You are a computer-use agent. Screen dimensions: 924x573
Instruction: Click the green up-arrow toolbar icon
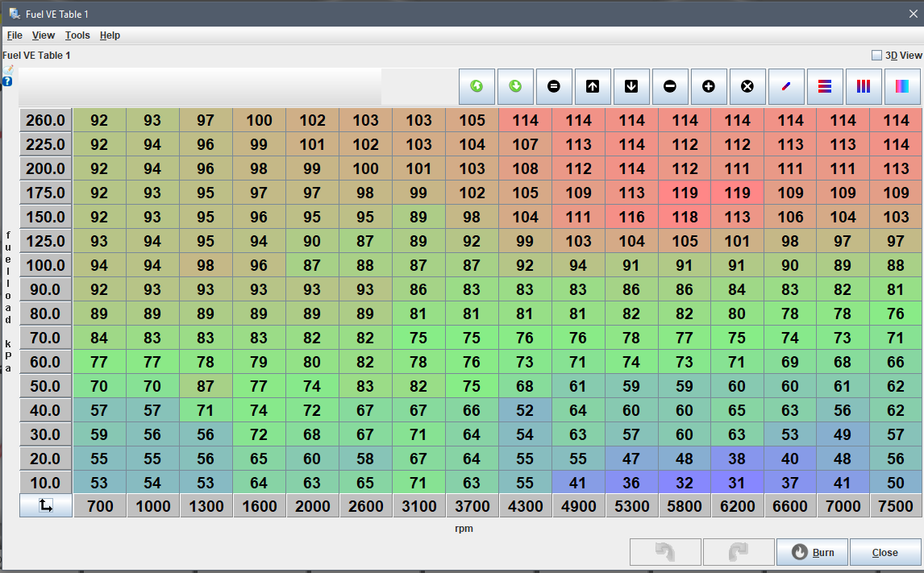coord(477,86)
